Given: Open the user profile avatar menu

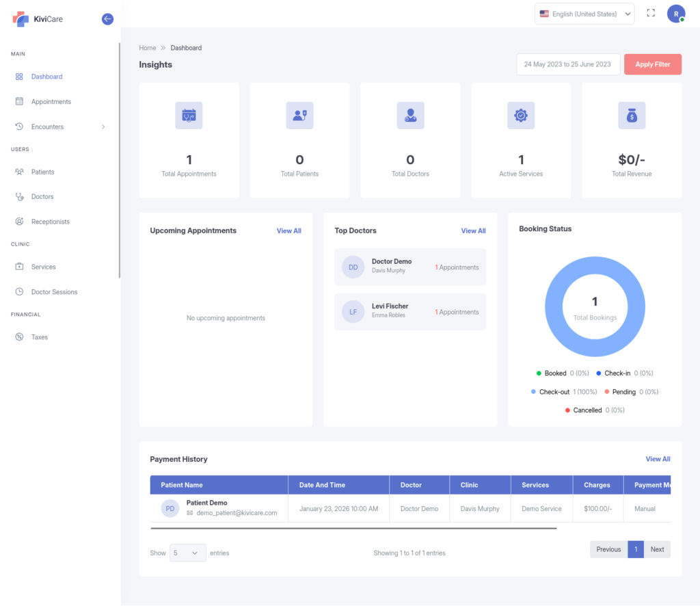Looking at the screenshot, I should [x=675, y=14].
